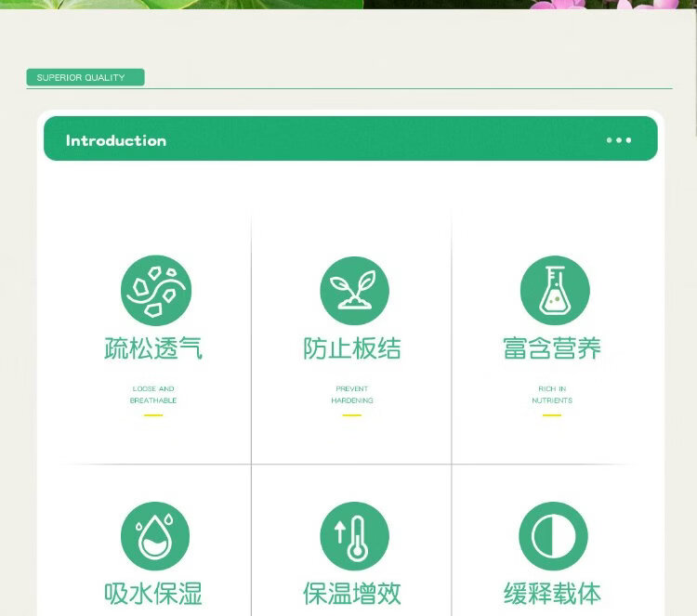Click the 缓释载体 label
The width and height of the screenshot is (697, 616).
coord(552,594)
